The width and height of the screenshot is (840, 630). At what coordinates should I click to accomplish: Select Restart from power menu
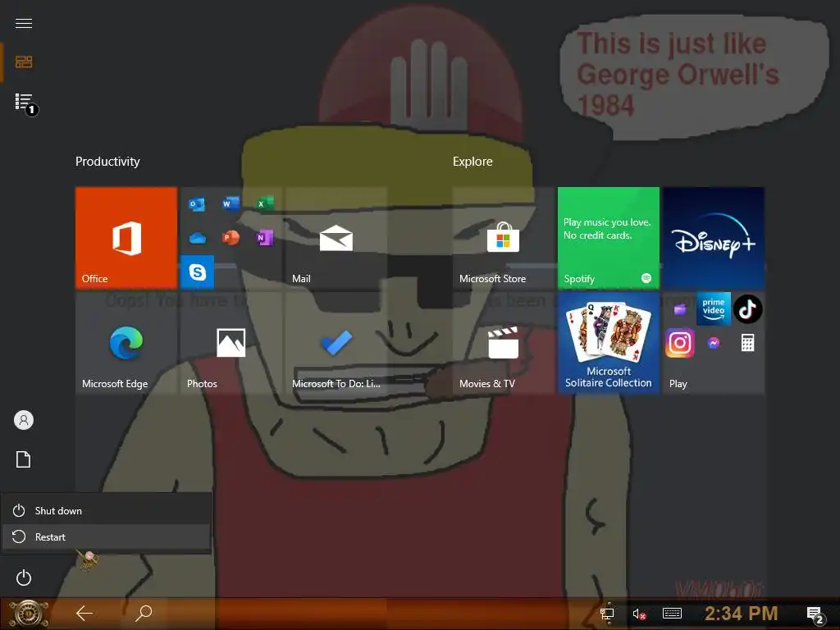(106, 536)
